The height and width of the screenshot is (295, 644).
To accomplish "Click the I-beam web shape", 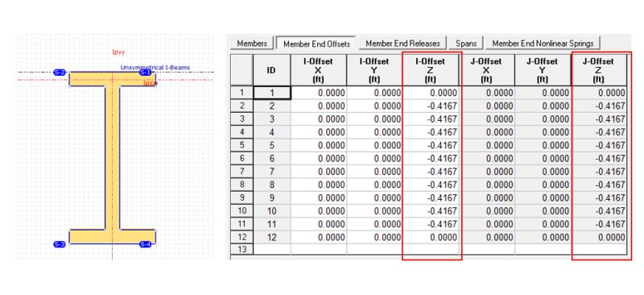I will pyautogui.click(x=112, y=158).
